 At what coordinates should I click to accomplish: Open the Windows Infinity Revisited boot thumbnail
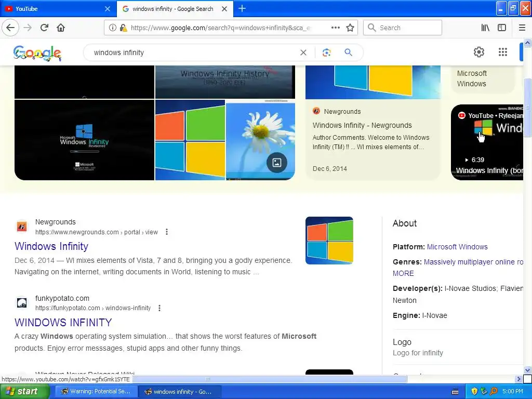[x=84, y=140]
